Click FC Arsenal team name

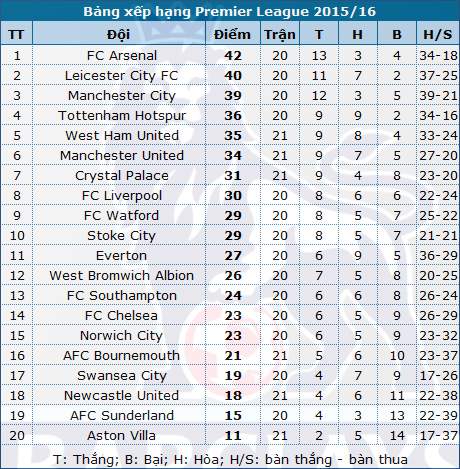[x=122, y=56]
